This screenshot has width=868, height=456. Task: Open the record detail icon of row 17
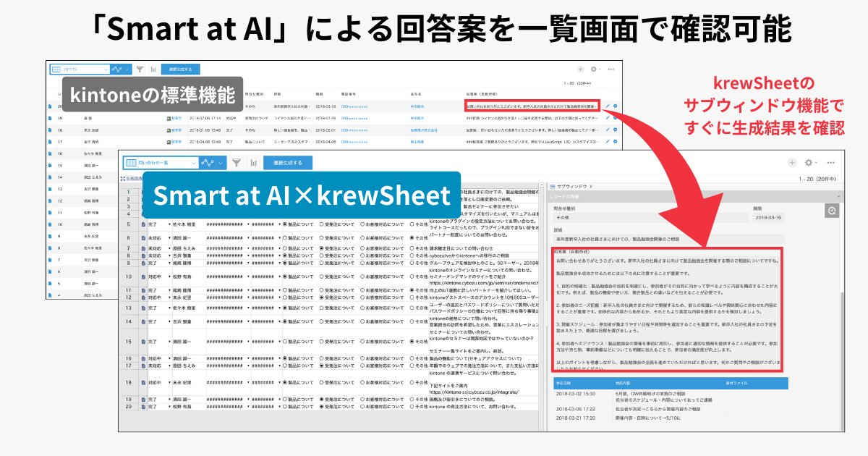(x=50, y=142)
